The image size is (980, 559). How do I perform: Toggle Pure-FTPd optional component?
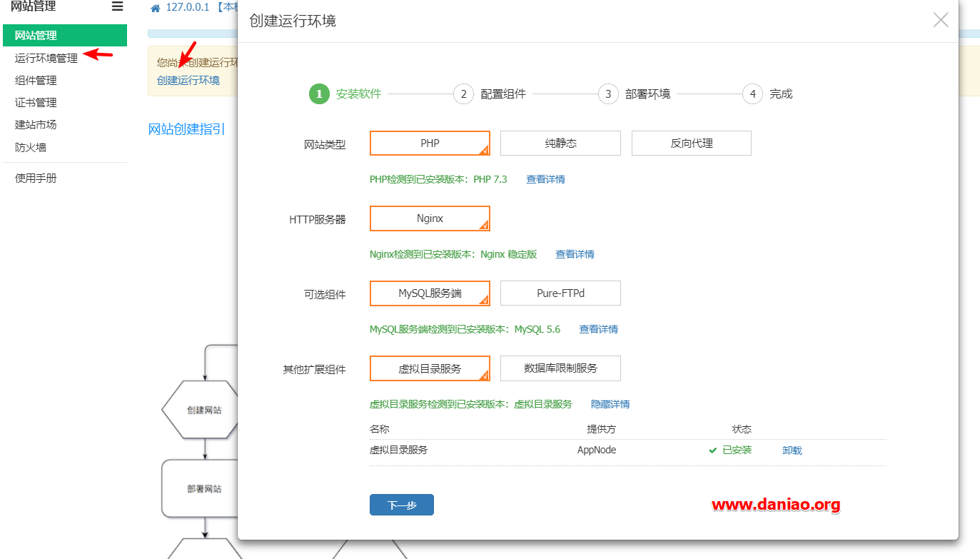point(560,293)
